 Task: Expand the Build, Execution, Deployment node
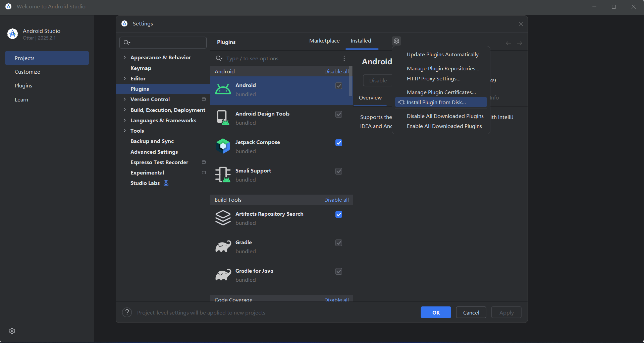(124, 110)
